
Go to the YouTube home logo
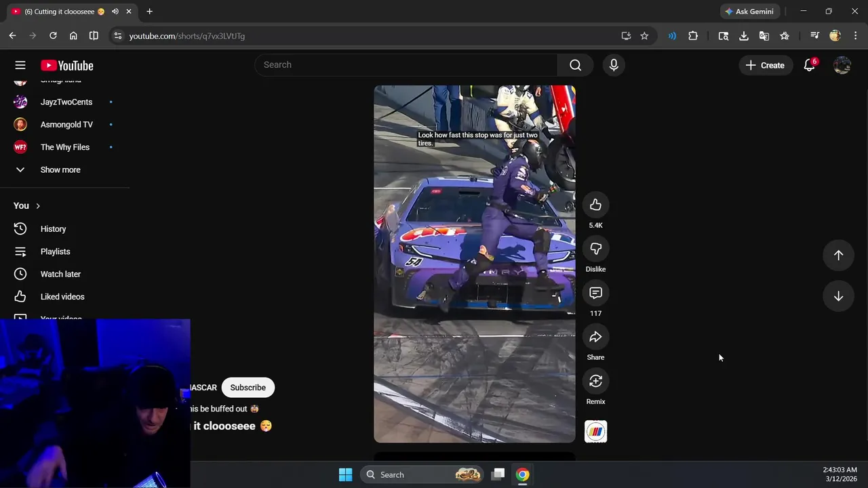pyautogui.click(x=66, y=65)
